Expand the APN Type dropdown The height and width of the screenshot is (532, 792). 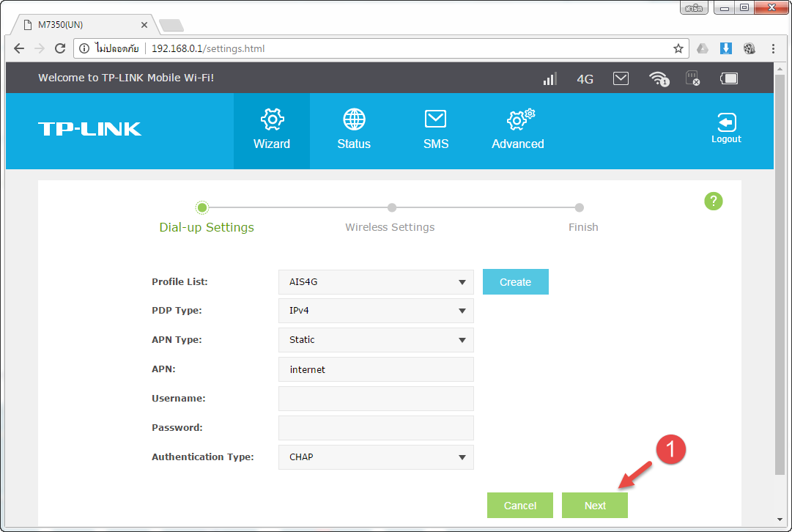[376, 340]
